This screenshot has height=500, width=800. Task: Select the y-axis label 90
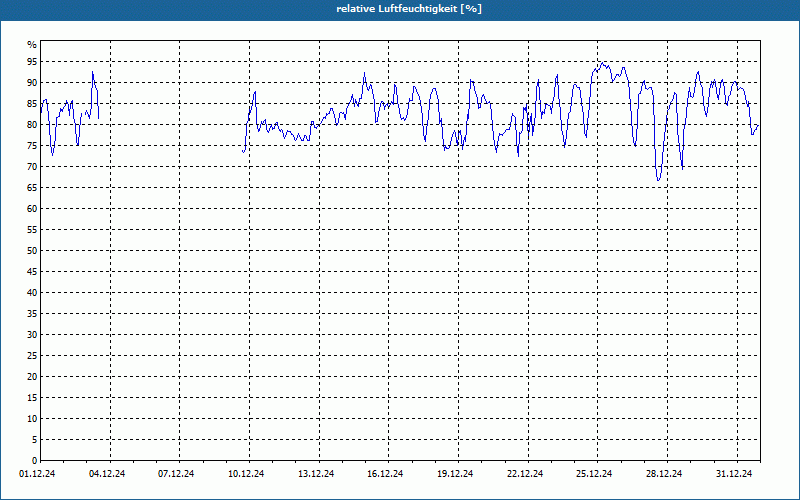32,83
